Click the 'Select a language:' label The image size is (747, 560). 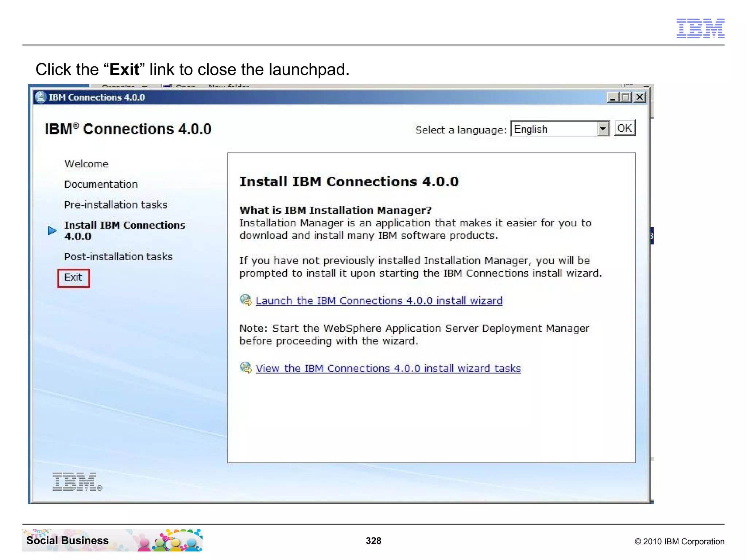[461, 130]
